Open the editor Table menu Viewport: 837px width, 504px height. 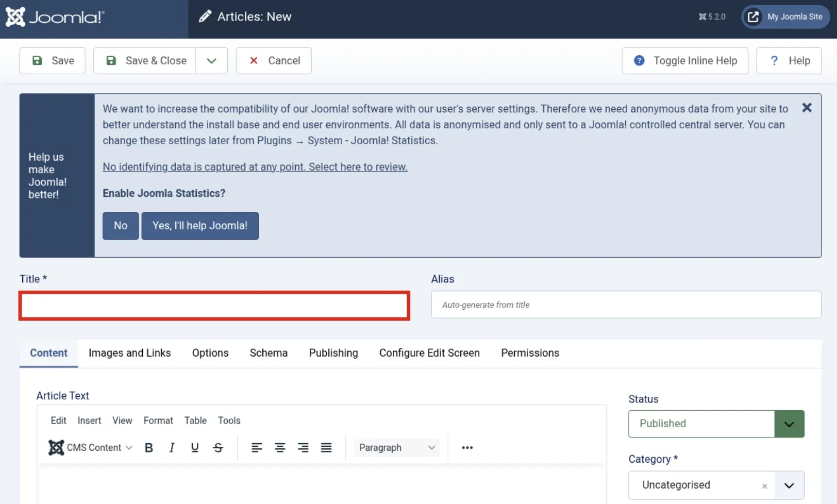(x=195, y=421)
